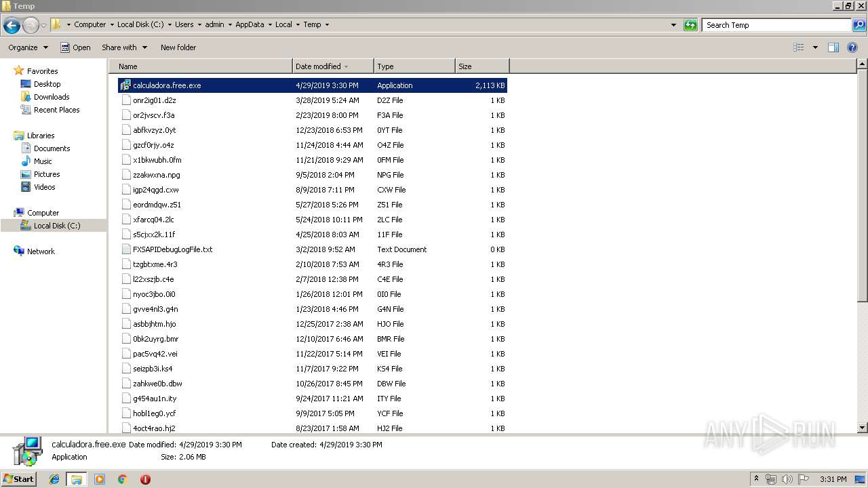The height and width of the screenshot is (488, 868).
Task: Open the Documents library
Action: (x=52, y=148)
